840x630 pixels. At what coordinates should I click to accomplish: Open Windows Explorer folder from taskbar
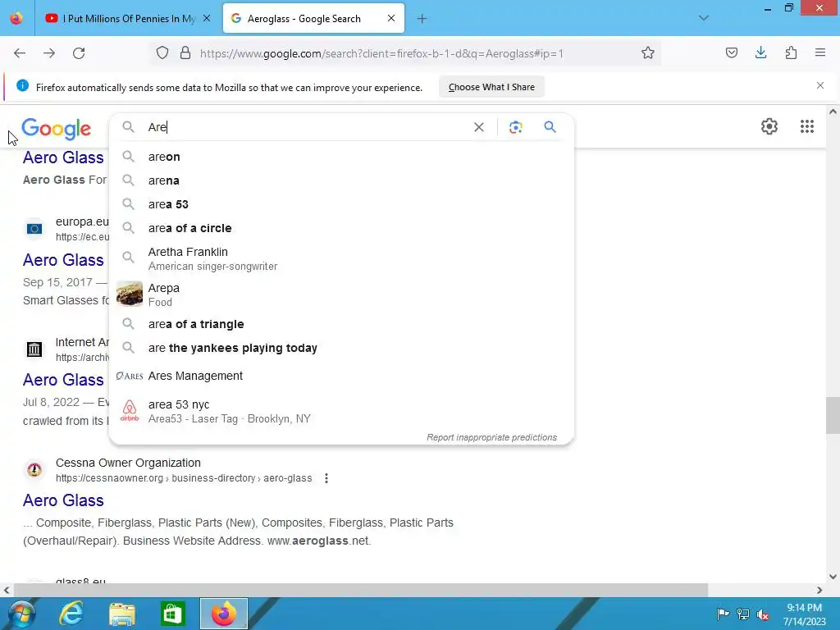[x=122, y=614]
